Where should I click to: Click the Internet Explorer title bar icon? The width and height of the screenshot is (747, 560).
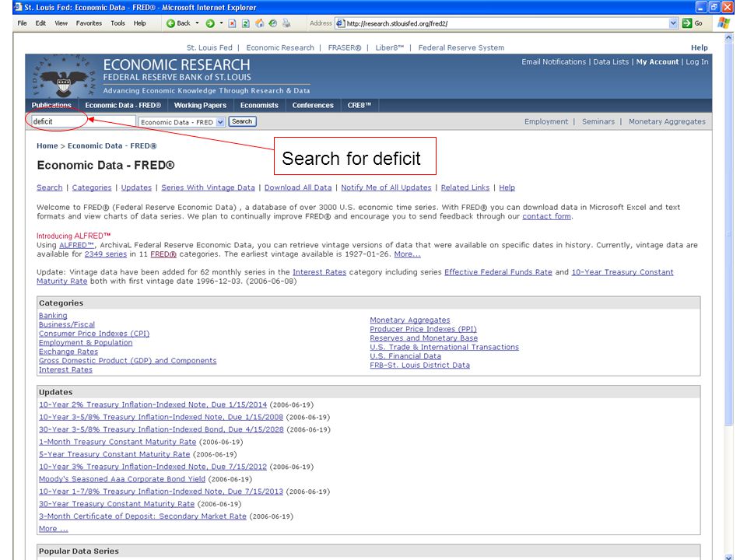tap(18, 7)
